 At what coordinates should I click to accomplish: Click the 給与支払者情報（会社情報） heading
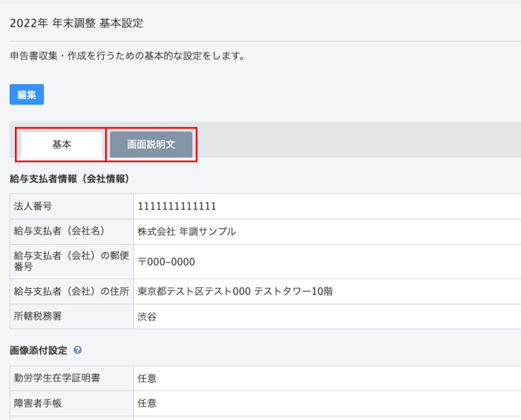point(69,179)
